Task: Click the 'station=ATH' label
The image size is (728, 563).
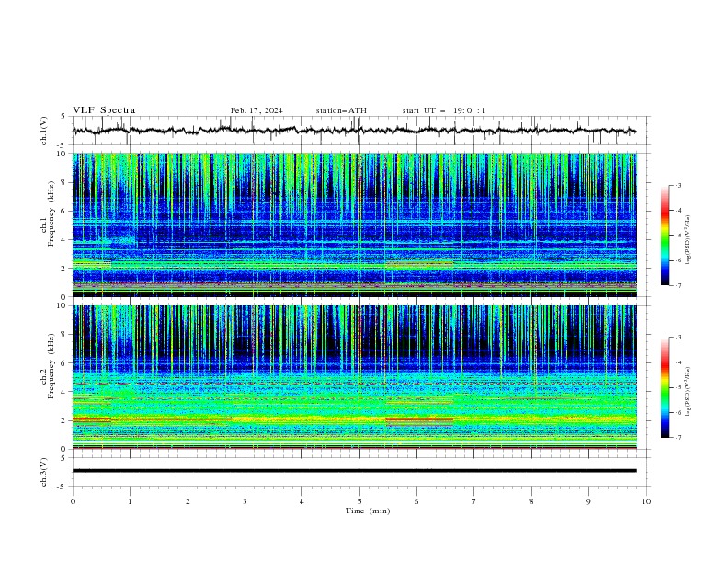Action: point(341,110)
